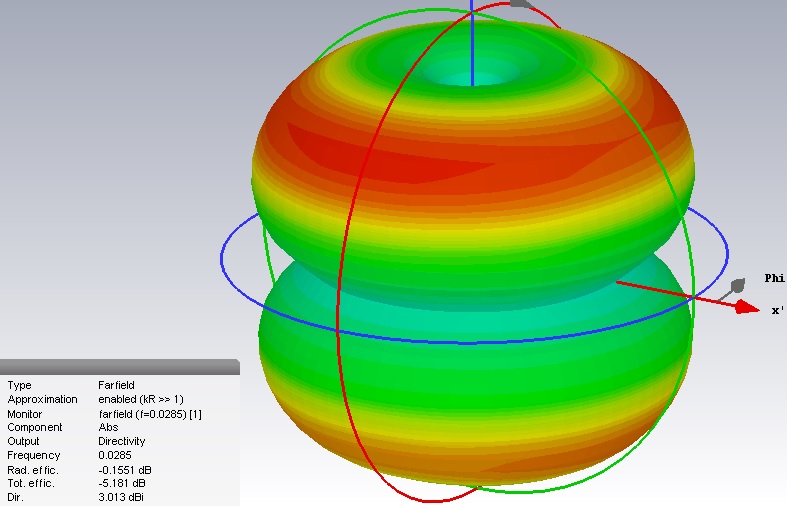This screenshot has width=787, height=506.
Task: Click the gray Phi angle marker
Action: [737, 286]
